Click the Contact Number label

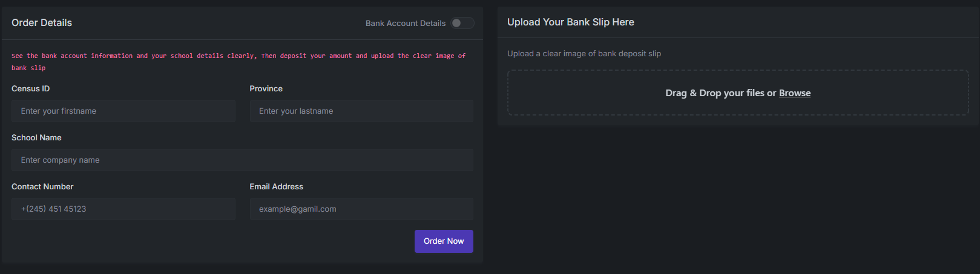[42, 187]
